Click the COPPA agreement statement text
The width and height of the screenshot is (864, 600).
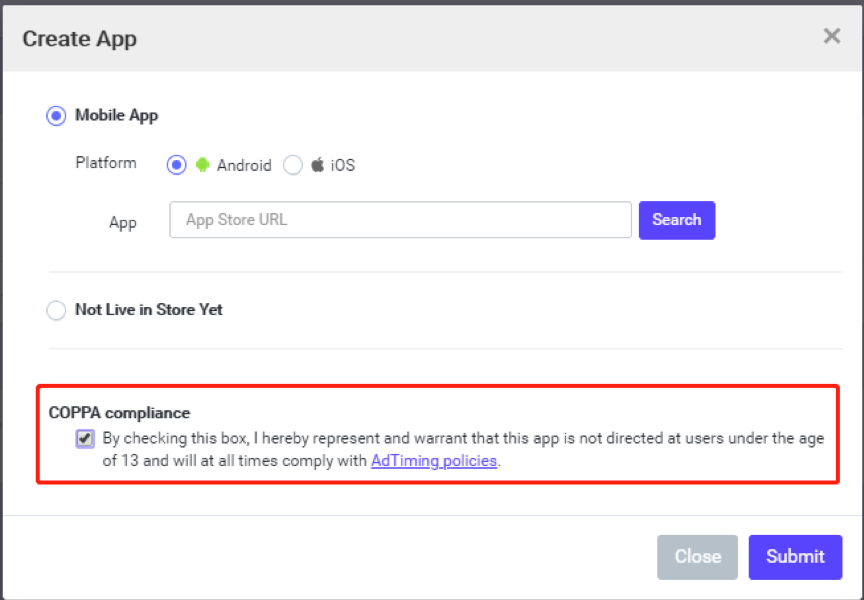[463, 450]
